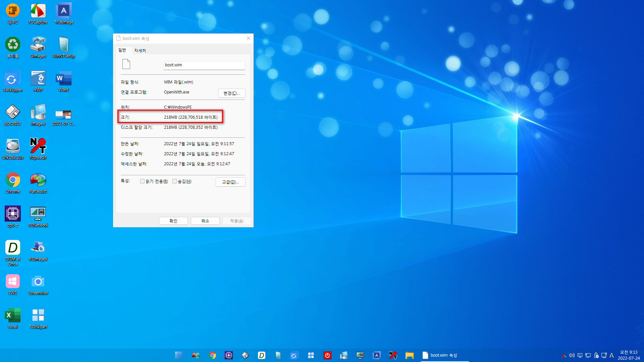Viewport: 644px width, 362px height.
Task: Click the red power icon in taskbar
Action: [x=327, y=355]
